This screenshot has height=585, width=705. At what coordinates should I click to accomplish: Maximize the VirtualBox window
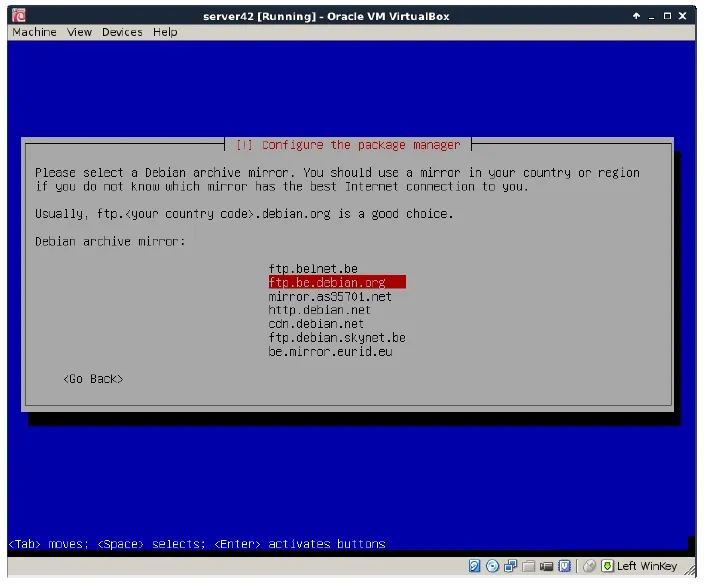coord(667,16)
